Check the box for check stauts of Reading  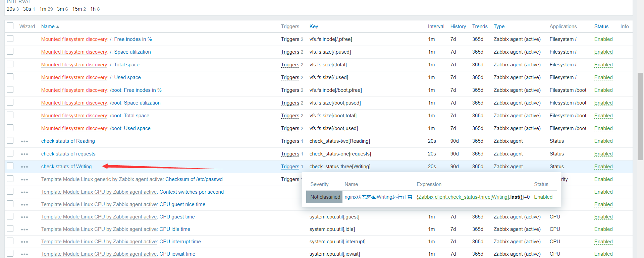pyautogui.click(x=10, y=140)
